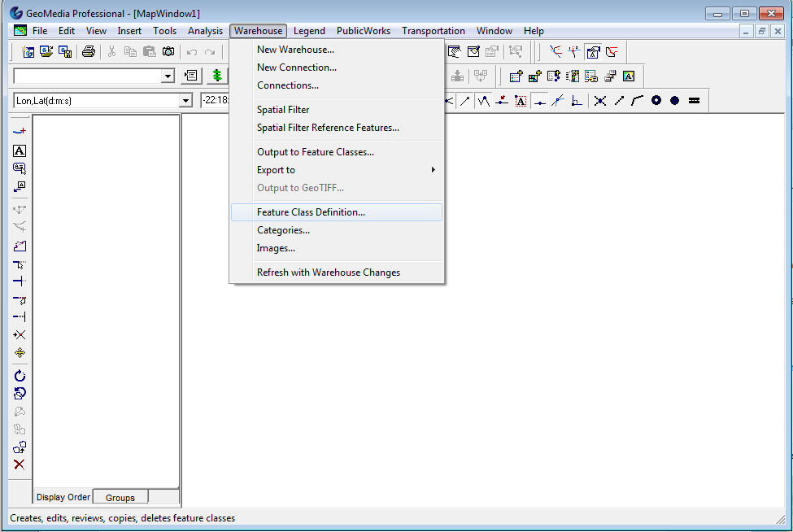The width and height of the screenshot is (793, 532).
Task: Select the Undo toolbar icon
Action: (x=193, y=50)
